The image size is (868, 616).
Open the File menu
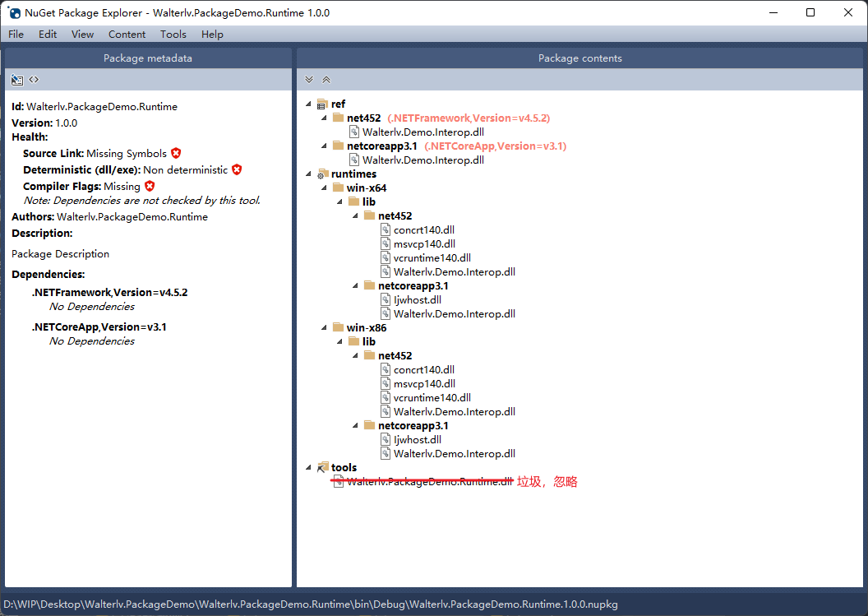[16, 34]
